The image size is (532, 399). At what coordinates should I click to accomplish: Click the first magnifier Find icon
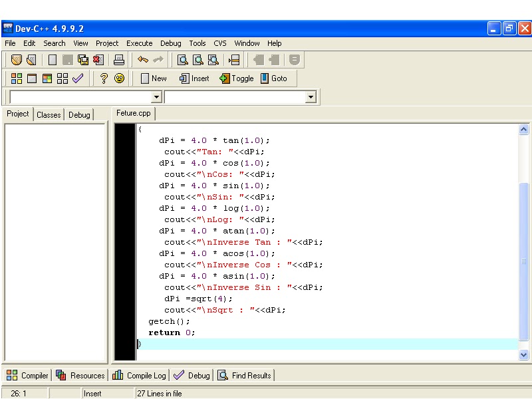[182, 60]
